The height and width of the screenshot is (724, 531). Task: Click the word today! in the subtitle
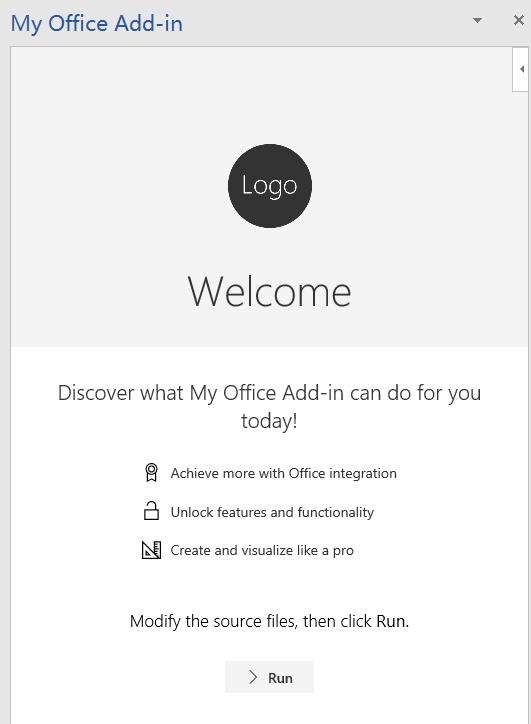pyautogui.click(x=269, y=421)
